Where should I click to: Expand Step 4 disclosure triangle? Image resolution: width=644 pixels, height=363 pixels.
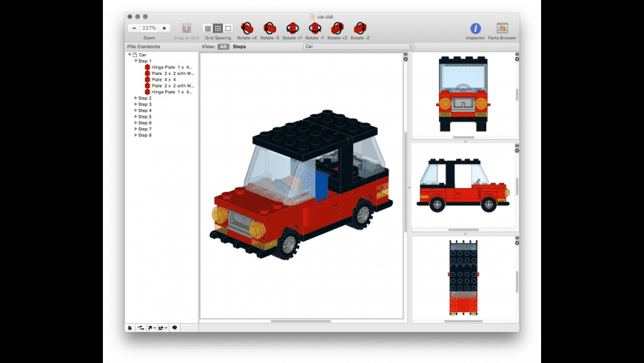[x=135, y=110]
